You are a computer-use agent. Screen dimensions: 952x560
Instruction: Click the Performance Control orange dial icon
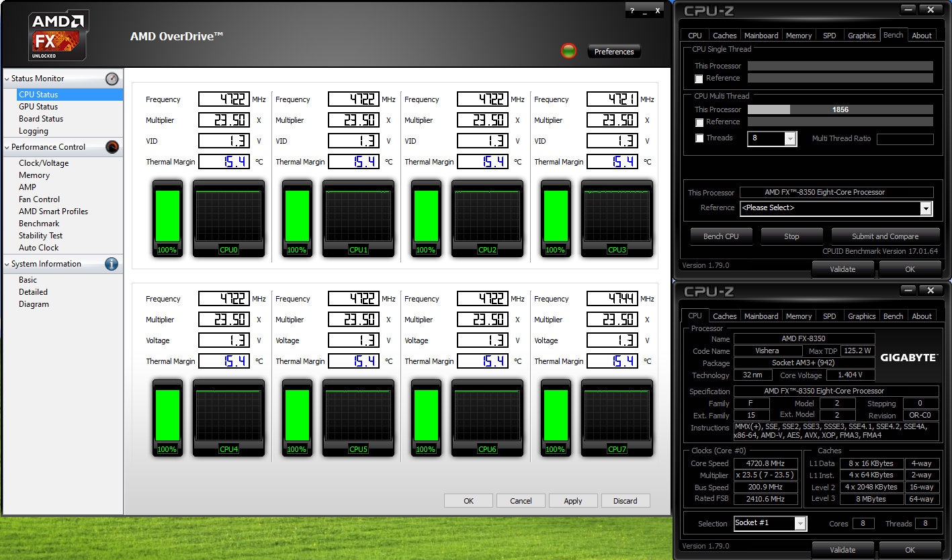click(112, 147)
